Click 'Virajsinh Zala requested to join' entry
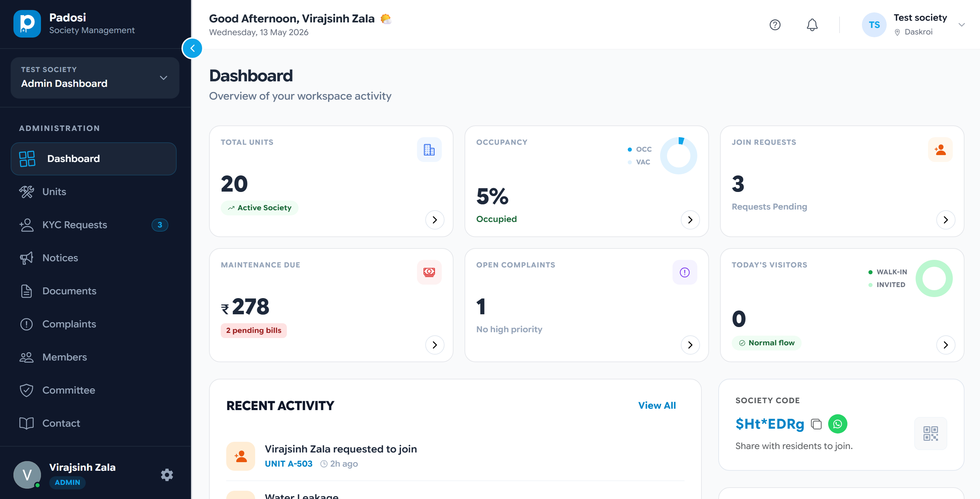The image size is (980, 499). (x=341, y=449)
